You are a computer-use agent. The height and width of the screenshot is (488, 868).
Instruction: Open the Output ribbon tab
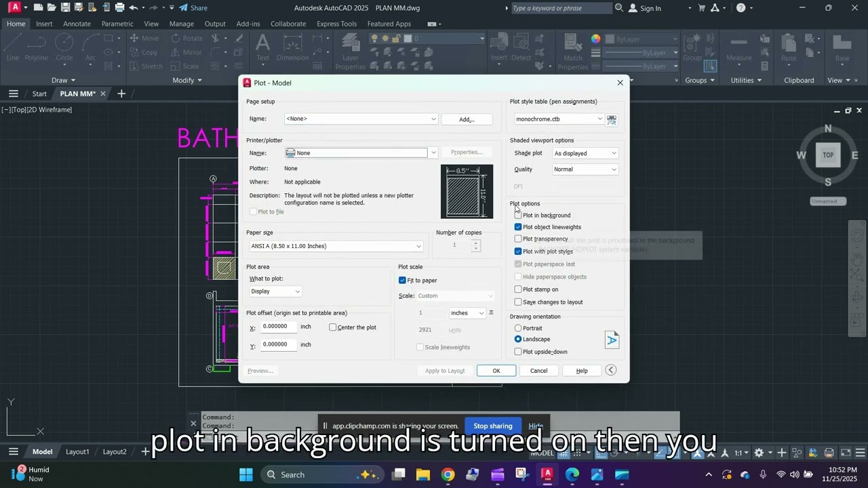(x=215, y=24)
